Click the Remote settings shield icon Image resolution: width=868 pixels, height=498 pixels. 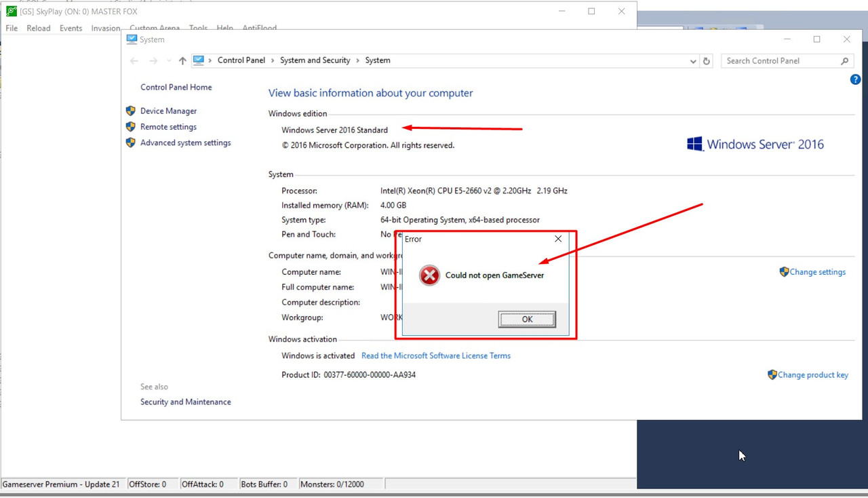point(131,127)
